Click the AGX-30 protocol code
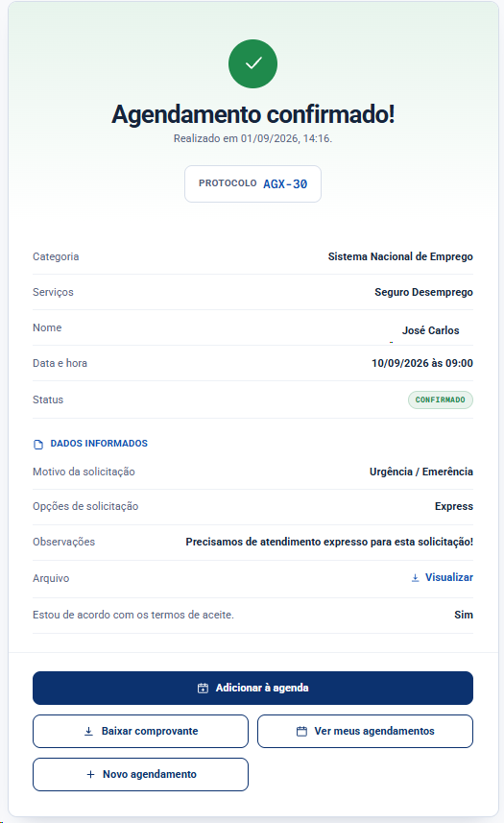 pyautogui.click(x=285, y=183)
